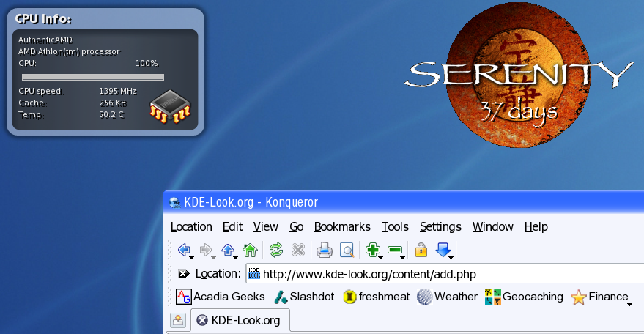Reload the page with the green arrows
Screen dimensions: 644x334
[276, 249]
